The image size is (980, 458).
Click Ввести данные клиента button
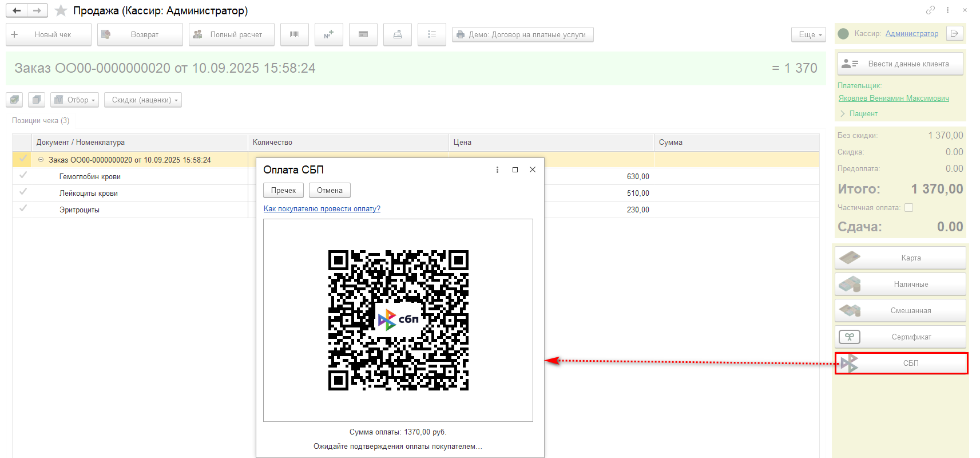point(900,64)
